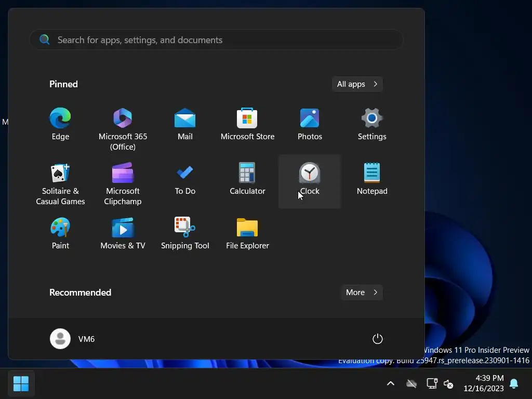Open network status tray icon
This screenshot has width=532, height=399.
coord(432,384)
